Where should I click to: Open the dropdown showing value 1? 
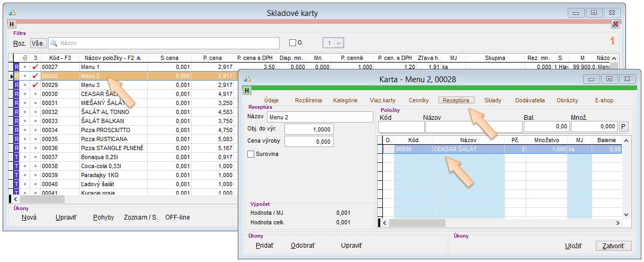pos(339,43)
